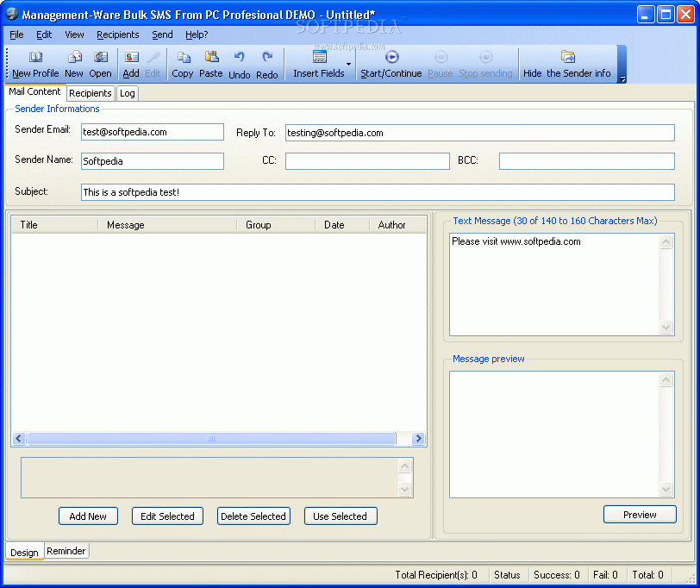This screenshot has width=700, height=588.
Task: Click the Reply To input field
Action: pyautogui.click(x=480, y=133)
